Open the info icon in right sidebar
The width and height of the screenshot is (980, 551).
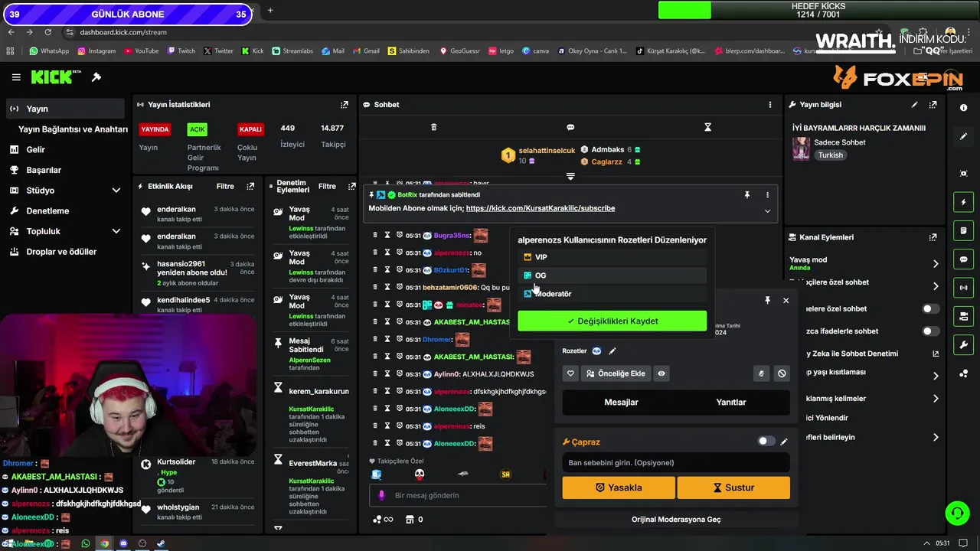(x=963, y=108)
